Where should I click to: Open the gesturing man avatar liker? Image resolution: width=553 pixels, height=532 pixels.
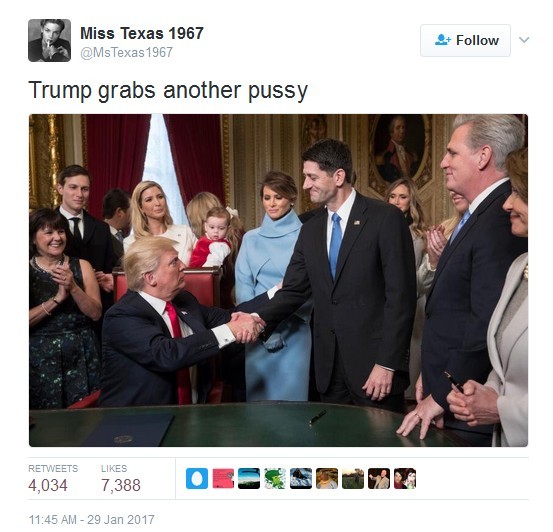point(379,478)
